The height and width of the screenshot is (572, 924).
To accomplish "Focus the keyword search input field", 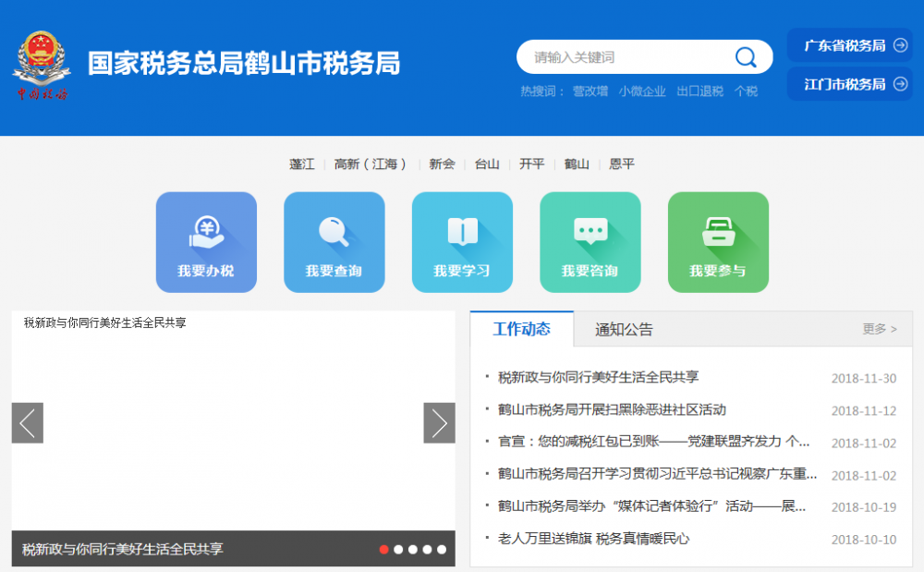I will tap(628, 57).
